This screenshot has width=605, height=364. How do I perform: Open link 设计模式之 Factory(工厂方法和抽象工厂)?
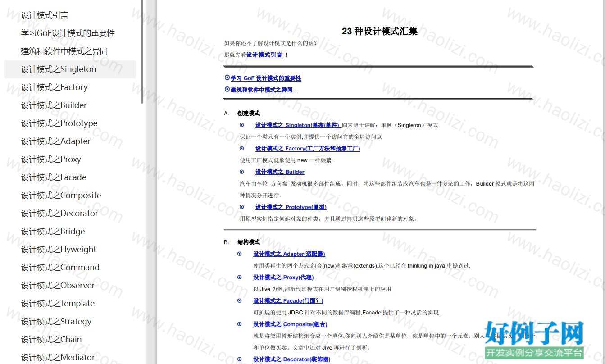[x=308, y=148]
